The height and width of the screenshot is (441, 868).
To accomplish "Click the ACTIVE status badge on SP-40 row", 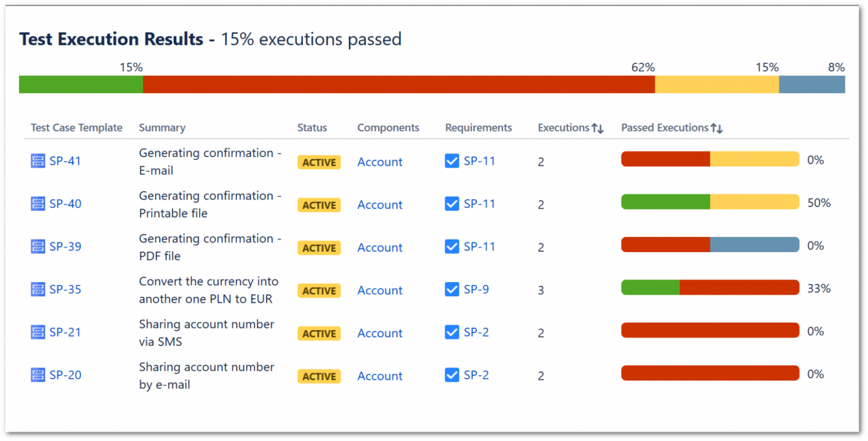I will [319, 205].
